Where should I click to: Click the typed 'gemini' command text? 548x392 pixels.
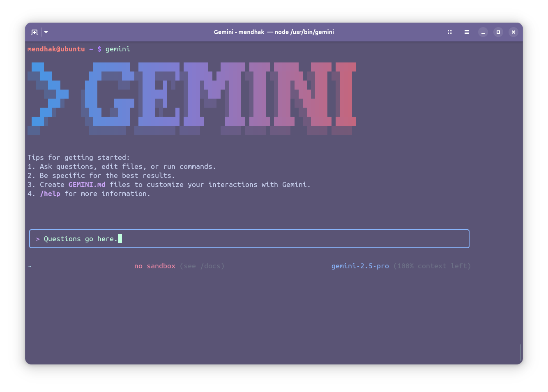tap(118, 49)
